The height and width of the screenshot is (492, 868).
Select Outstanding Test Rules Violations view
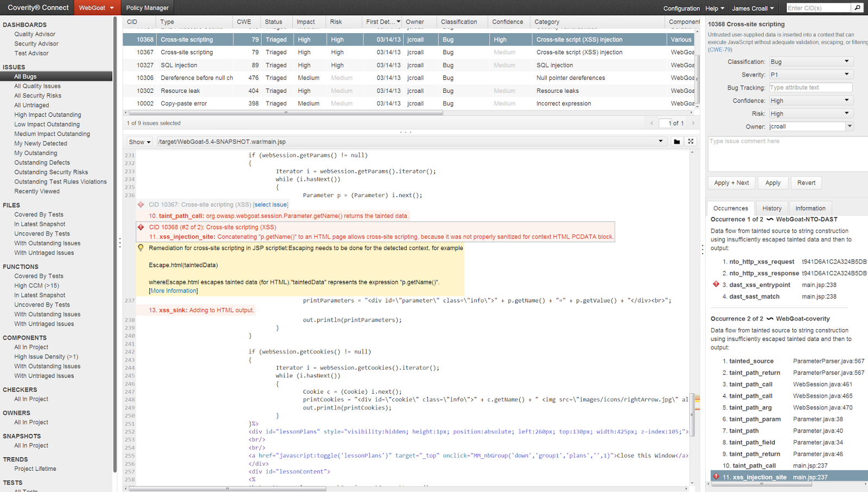point(61,182)
